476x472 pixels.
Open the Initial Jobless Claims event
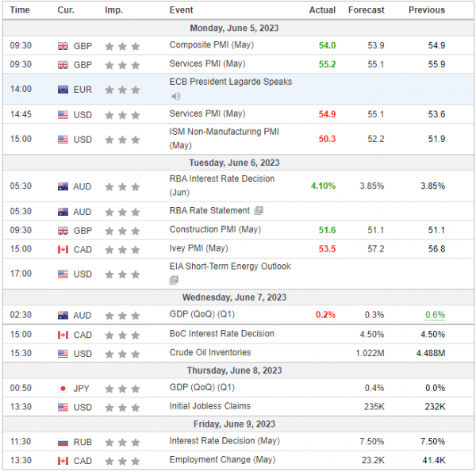(x=209, y=408)
